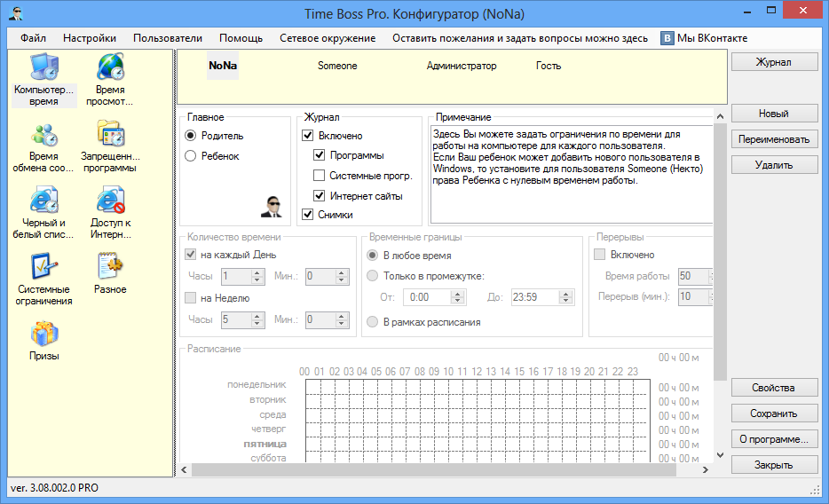Toggle the Интернет сайты checkbox

point(319,195)
